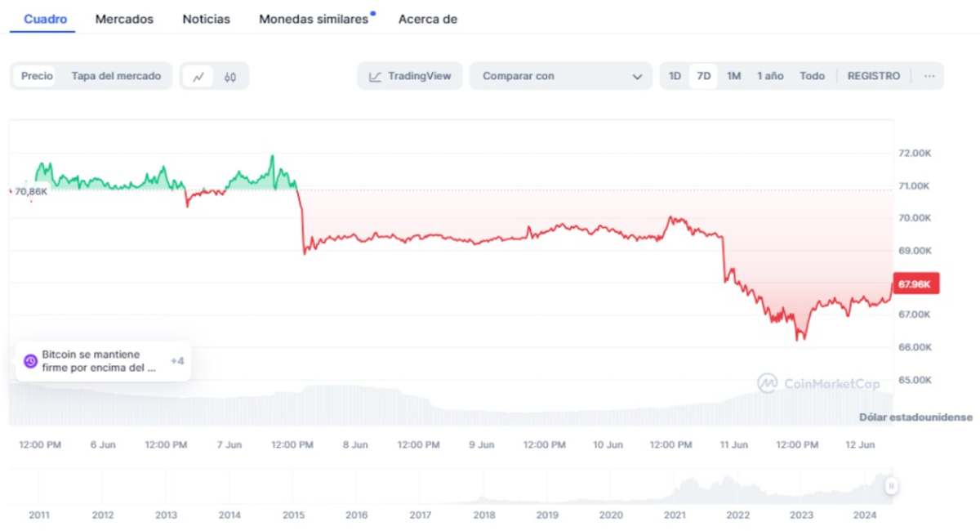Click the blue dot on Monedas similares
The height and width of the screenshot is (531, 980).
tap(375, 12)
